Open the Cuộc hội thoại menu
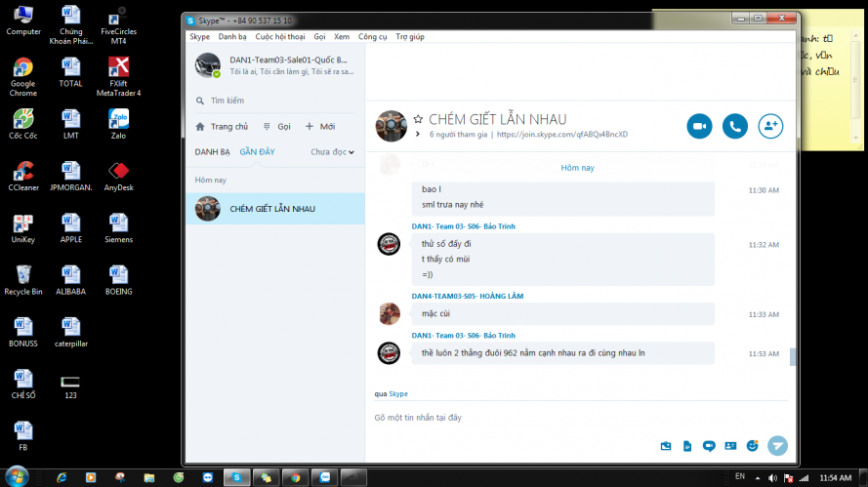The width and height of the screenshot is (868, 487). click(x=280, y=36)
